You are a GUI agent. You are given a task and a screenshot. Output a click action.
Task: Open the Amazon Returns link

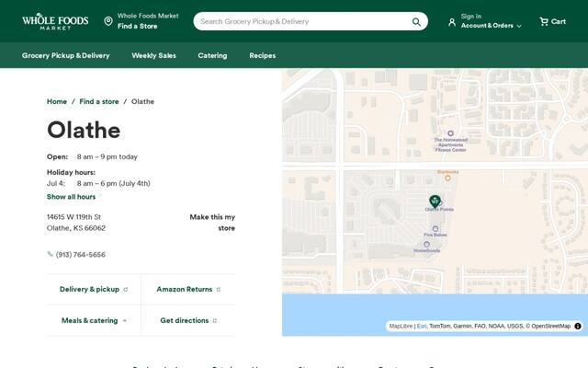click(x=188, y=289)
